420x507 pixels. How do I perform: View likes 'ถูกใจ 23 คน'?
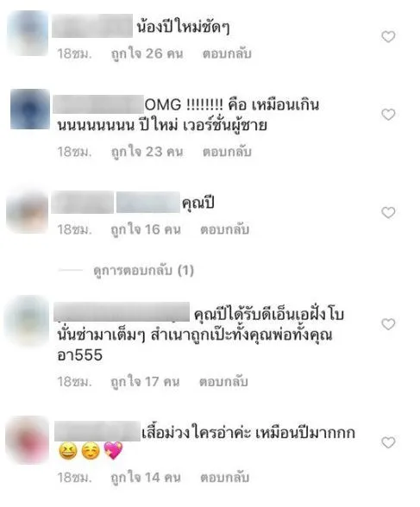(147, 152)
